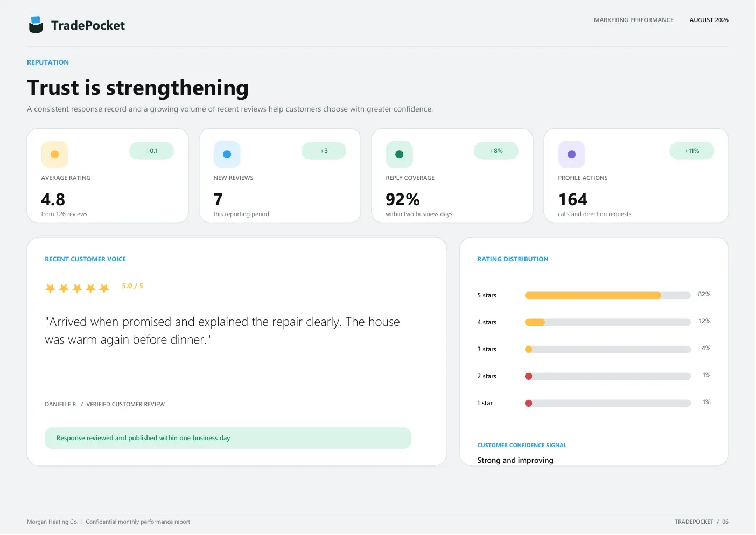This screenshot has height=535, width=756.
Task: Click the NEW REVIEWS label
Action: click(x=233, y=178)
